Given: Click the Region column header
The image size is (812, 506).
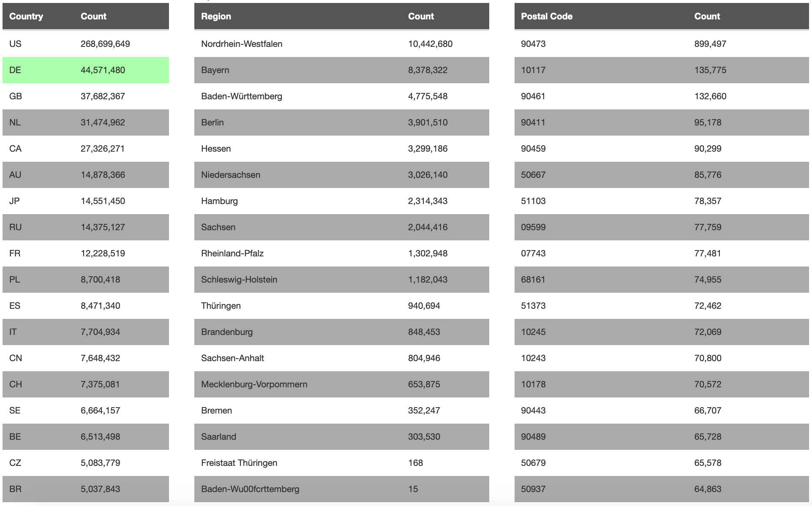Looking at the screenshot, I should [x=216, y=16].
